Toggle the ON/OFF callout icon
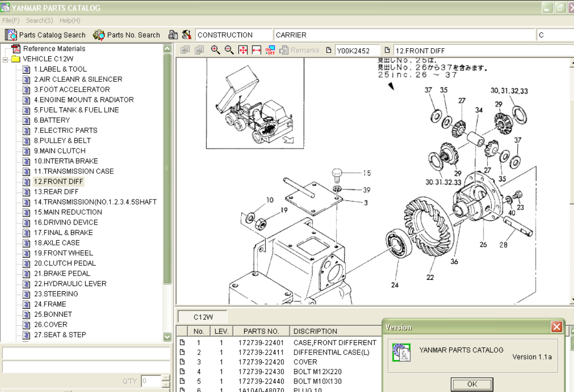The height and width of the screenshot is (392, 574). (x=270, y=50)
